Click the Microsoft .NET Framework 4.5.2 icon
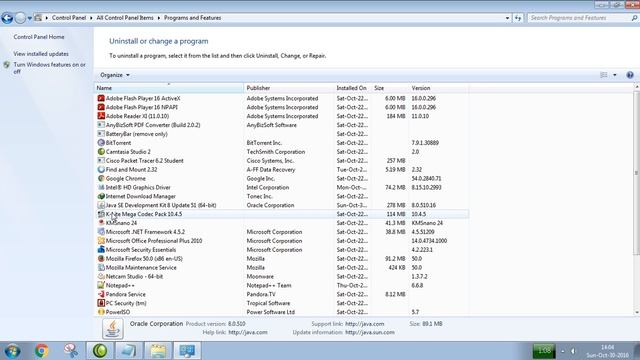The image size is (640, 360). click(x=101, y=232)
